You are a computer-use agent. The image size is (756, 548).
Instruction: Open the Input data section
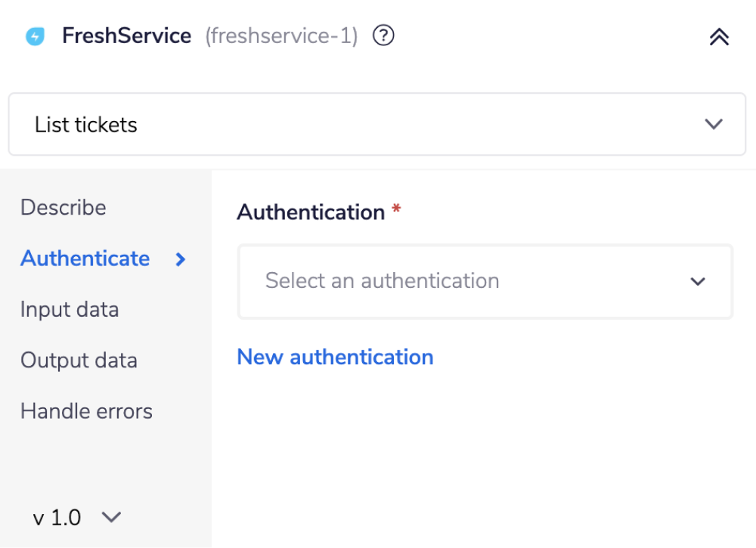pos(69,309)
